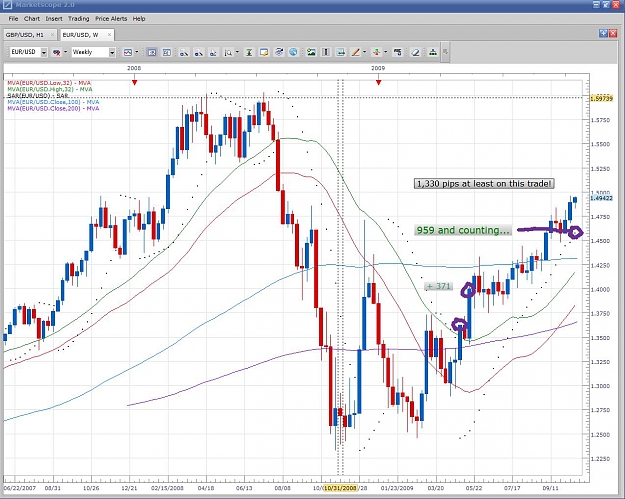Click the green vertical fit-scale icon
The height and width of the screenshot is (499, 625).
(249, 52)
